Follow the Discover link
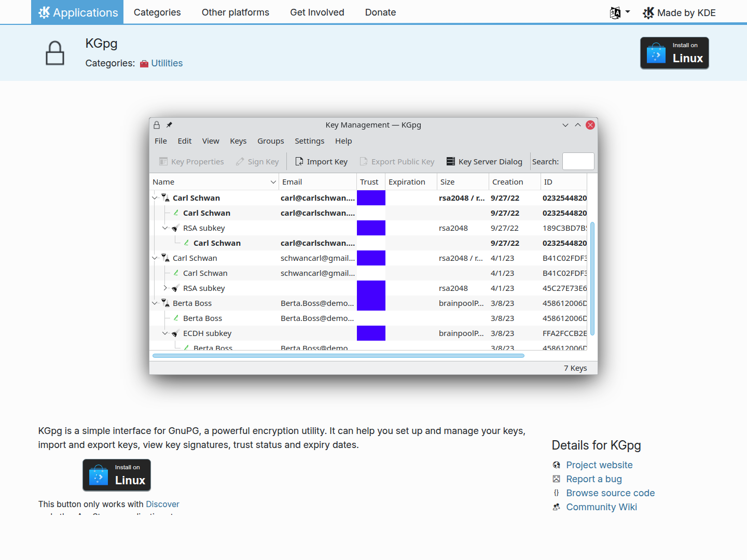Screen dimensions: 747x560 [162, 504]
